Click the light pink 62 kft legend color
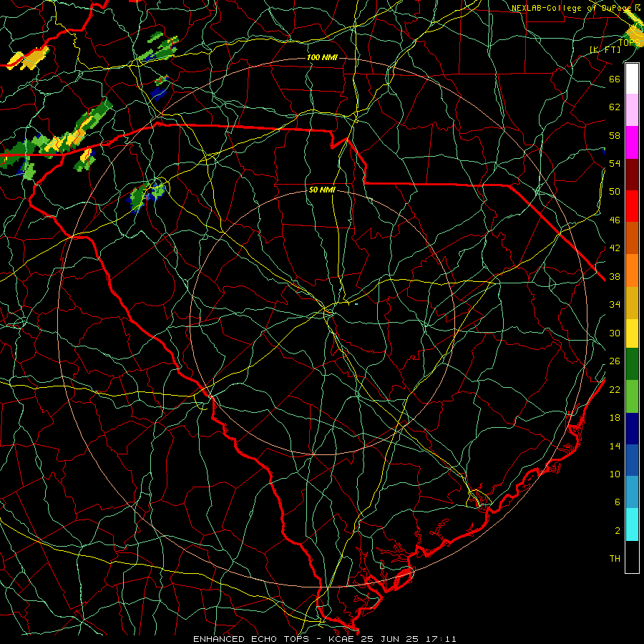The image size is (644, 644). 632,110
